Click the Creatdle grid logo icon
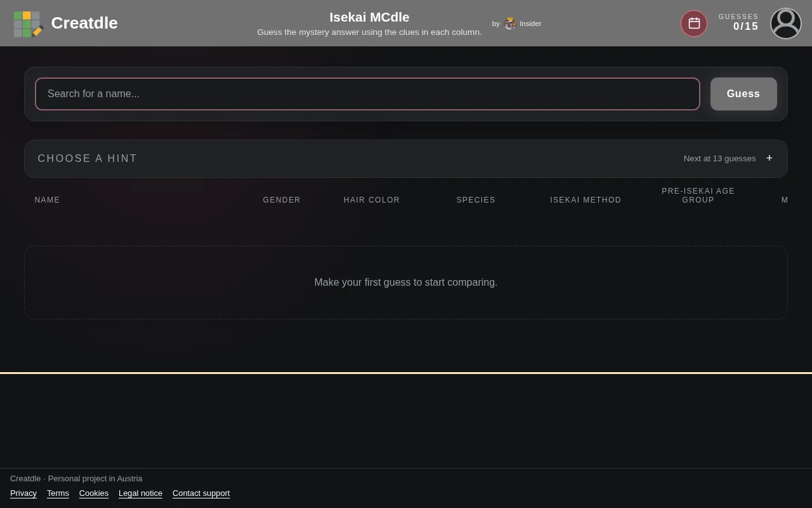This screenshot has width=812, height=508. pyautogui.click(x=28, y=23)
